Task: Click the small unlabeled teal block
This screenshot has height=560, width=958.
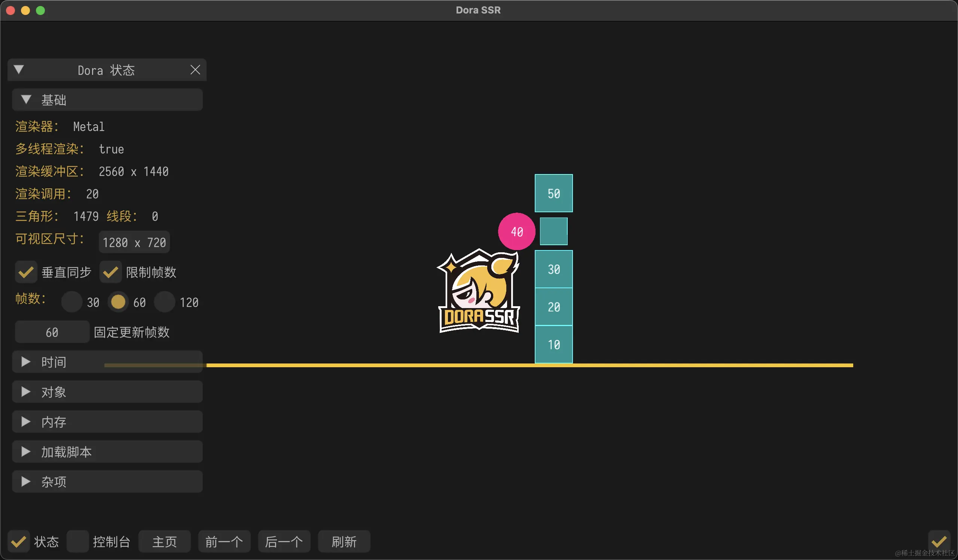Action: (x=553, y=231)
